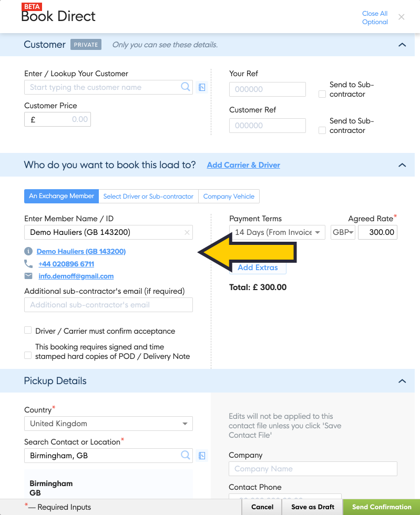The image size is (420, 515).
Task: Click the phone icon next to +44 number
Action: click(x=28, y=264)
